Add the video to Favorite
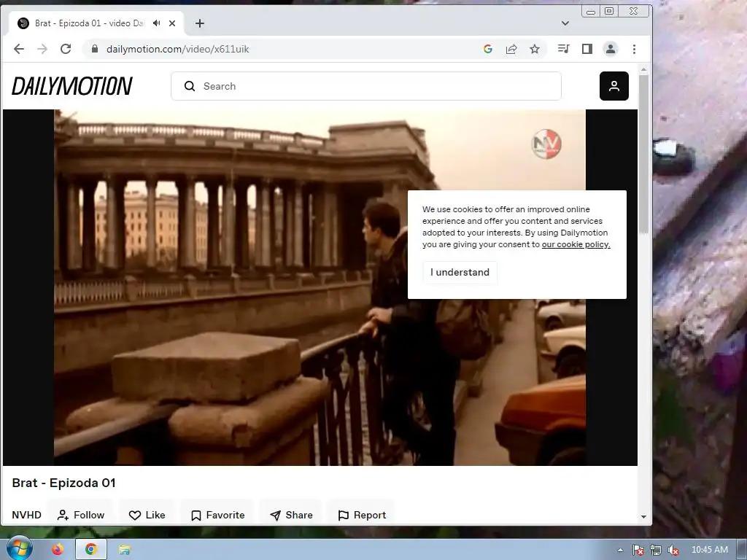The image size is (747, 560). click(217, 516)
